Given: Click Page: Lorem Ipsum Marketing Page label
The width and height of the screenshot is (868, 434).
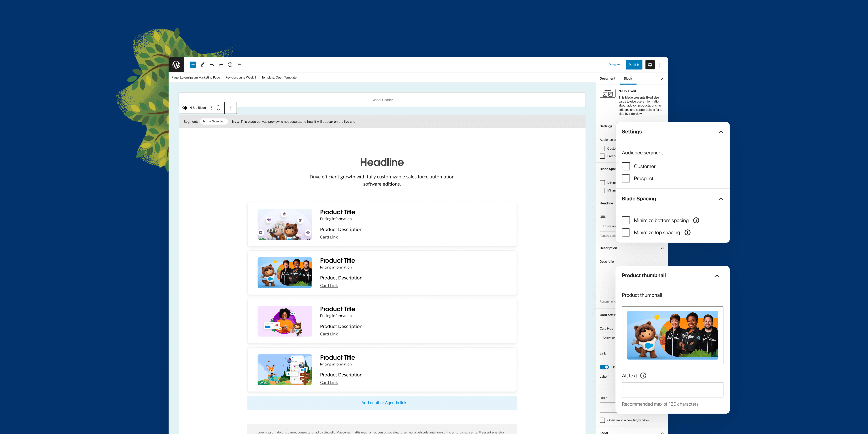Looking at the screenshot, I should [196, 78].
